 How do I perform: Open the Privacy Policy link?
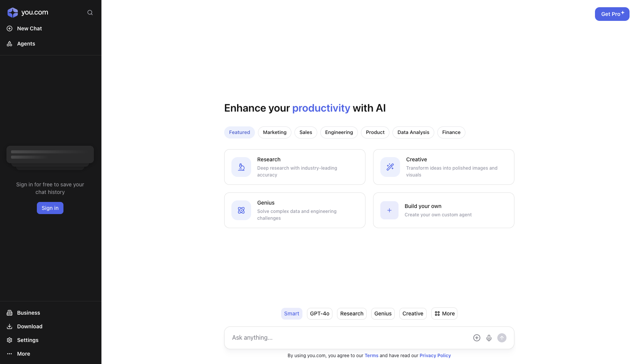coord(435,356)
